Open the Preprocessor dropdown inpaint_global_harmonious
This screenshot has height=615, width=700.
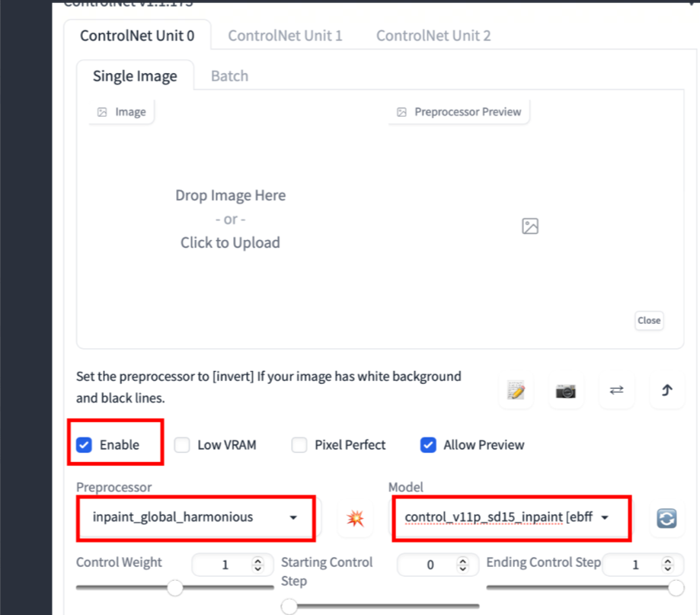pyautogui.click(x=196, y=517)
